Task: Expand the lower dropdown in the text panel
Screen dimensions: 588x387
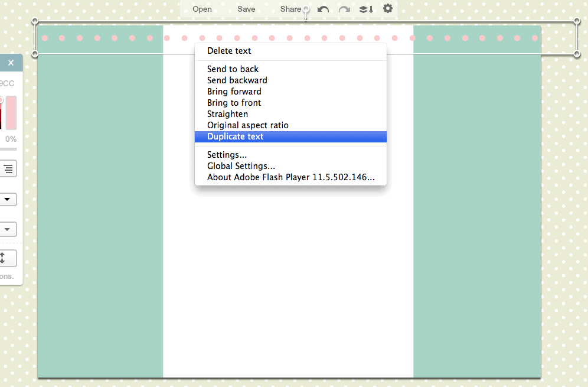Action: [7, 229]
